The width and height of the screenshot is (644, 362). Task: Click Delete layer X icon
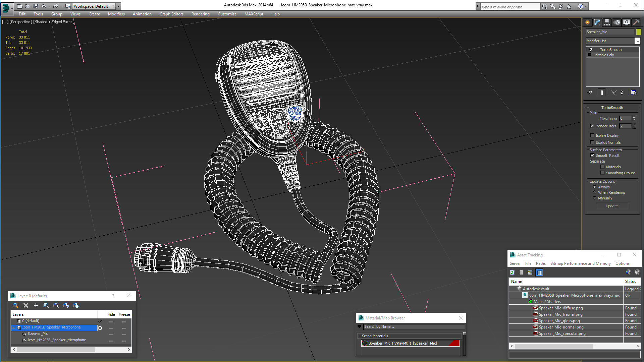pos(26,305)
